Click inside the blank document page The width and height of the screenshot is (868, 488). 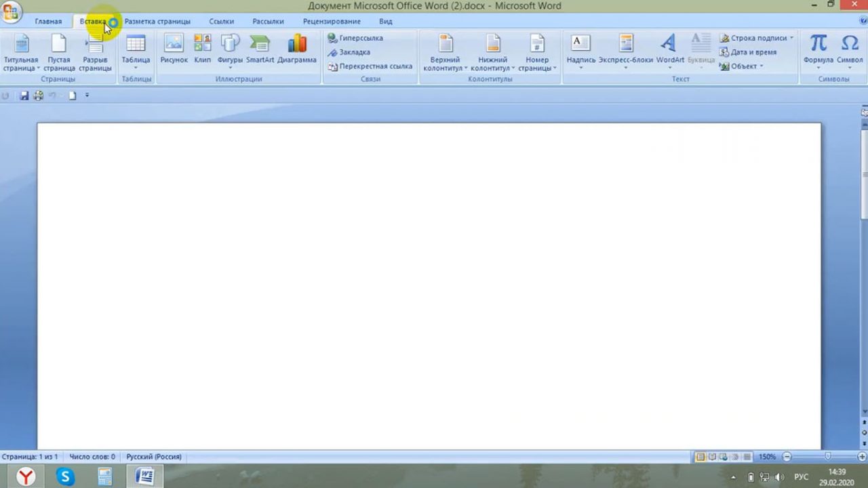tap(429, 285)
